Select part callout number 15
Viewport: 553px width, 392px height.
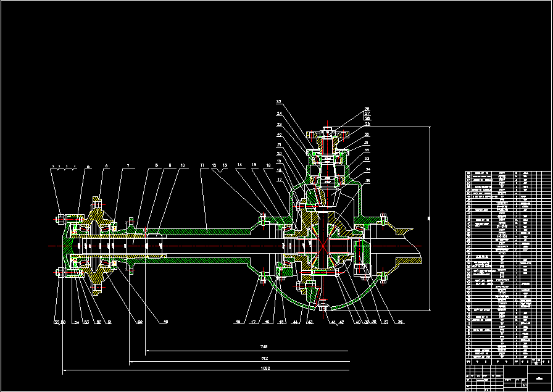point(254,165)
